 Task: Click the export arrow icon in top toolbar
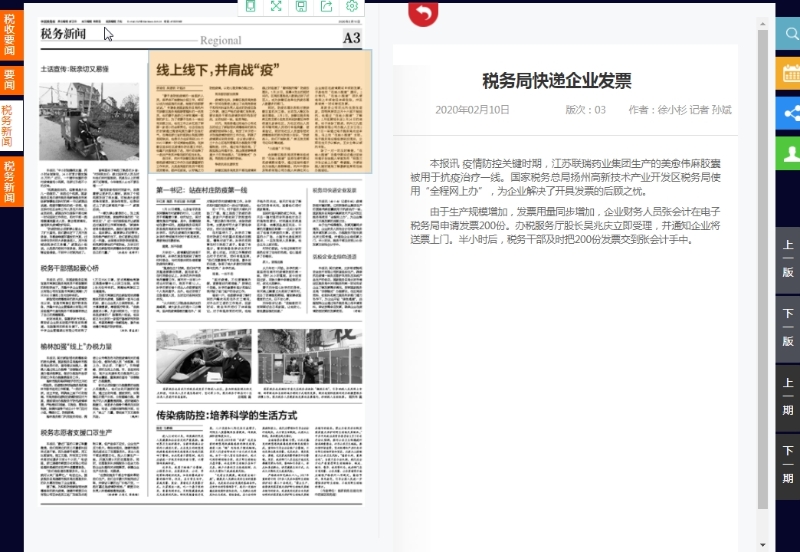326,7
